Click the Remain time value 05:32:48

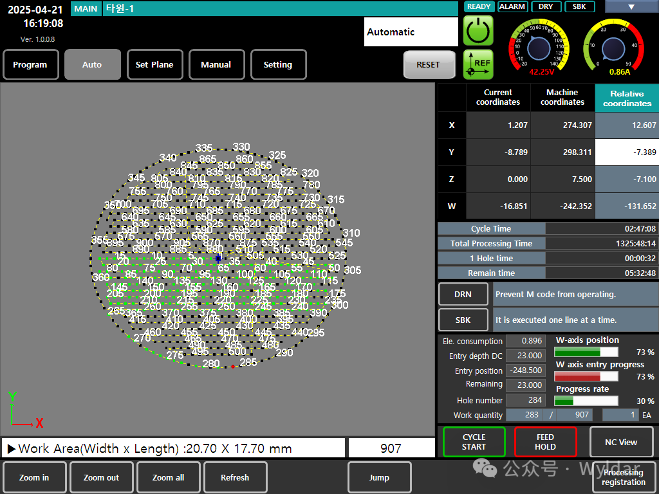(602, 273)
